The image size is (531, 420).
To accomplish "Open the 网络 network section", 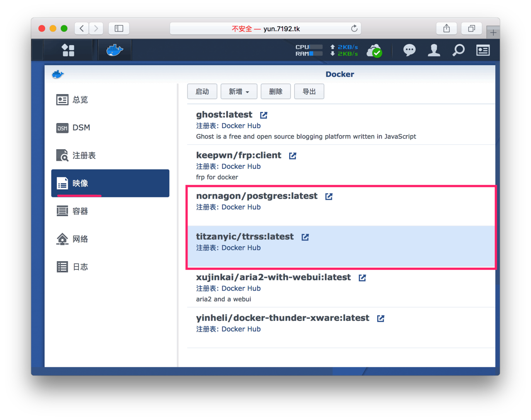I will [x=110, y=239].
